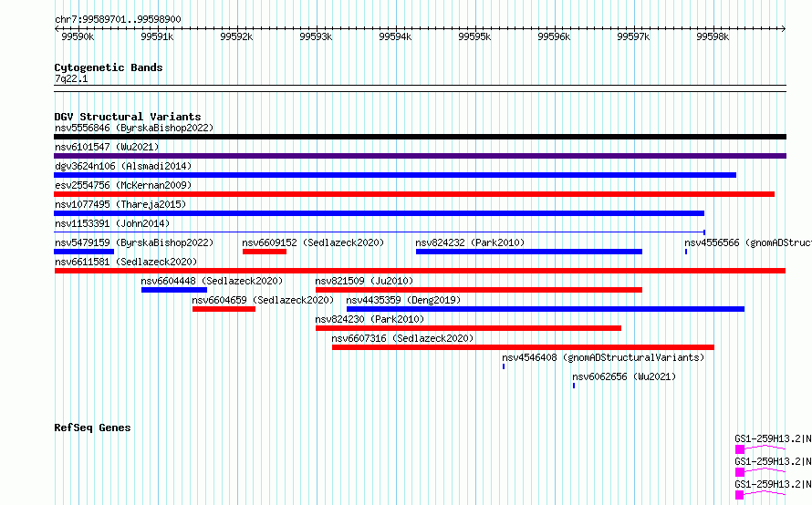
Task: Open the dgv3624n106 (Alsmadi2014) label
Action: pos(123,166)
